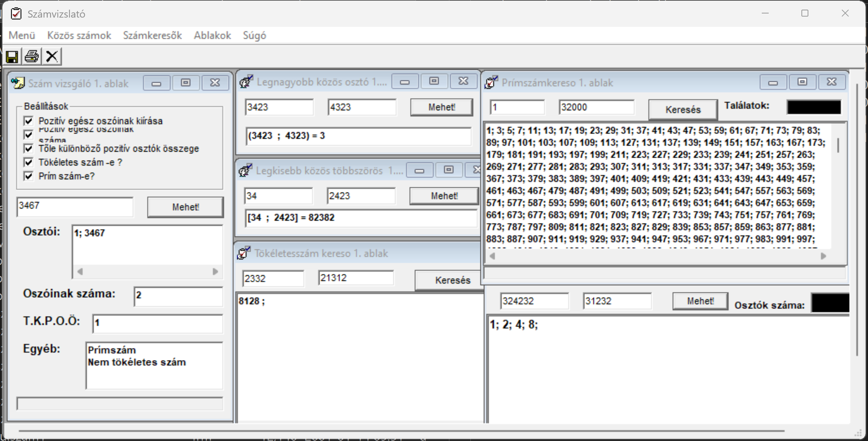Click the Prímszámkereso window title icon
Screen dimensions: 868x441
pos(491,82)
